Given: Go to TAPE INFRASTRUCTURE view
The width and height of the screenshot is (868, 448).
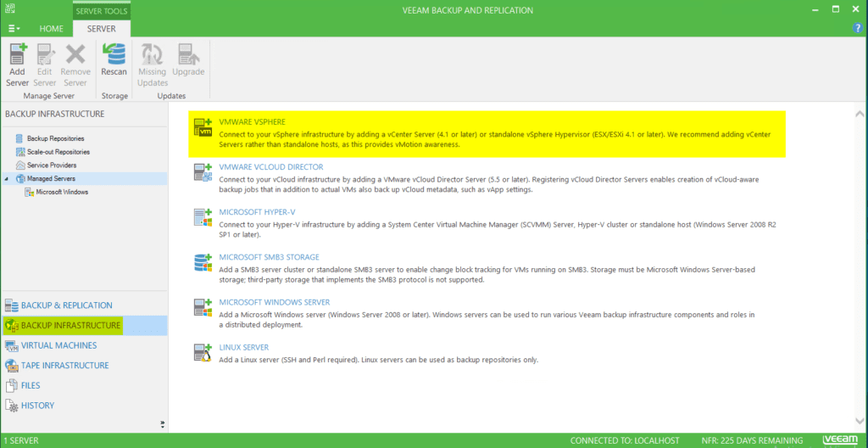Looking at the screenshot, I should 64,366.
